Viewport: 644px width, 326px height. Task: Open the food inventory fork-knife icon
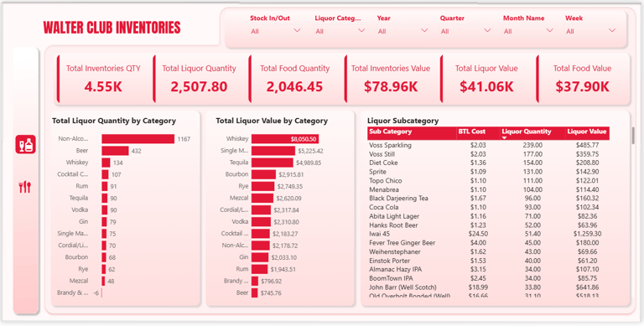pos(25,187)
